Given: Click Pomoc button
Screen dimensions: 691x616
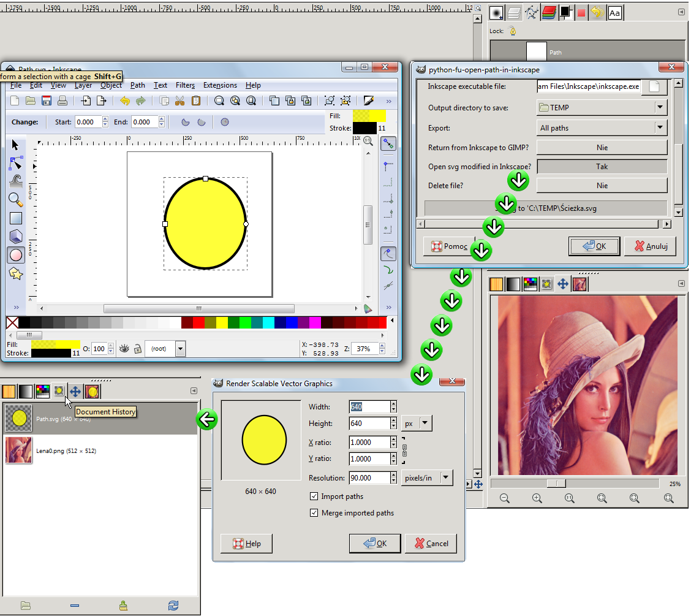Looking at the screenshot, I should click(x=449, y=246).
